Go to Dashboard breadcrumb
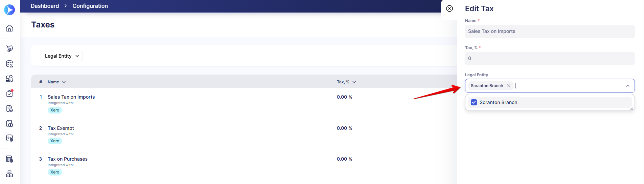The image size is (644, 184). click(45, 6)
